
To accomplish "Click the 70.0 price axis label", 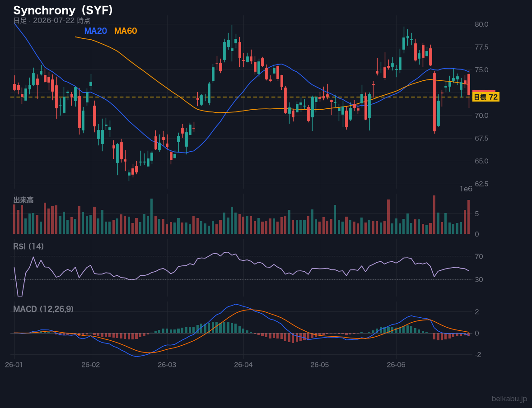I will coord(481,115).
